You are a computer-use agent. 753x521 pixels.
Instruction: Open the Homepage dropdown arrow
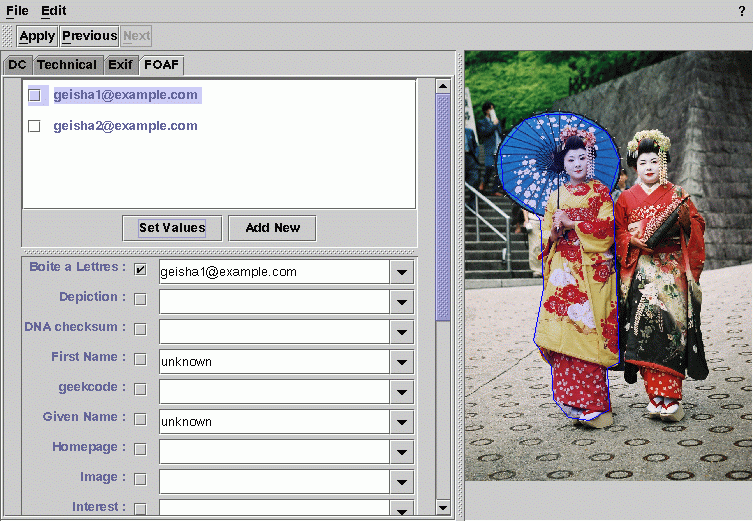click(402, 452)
